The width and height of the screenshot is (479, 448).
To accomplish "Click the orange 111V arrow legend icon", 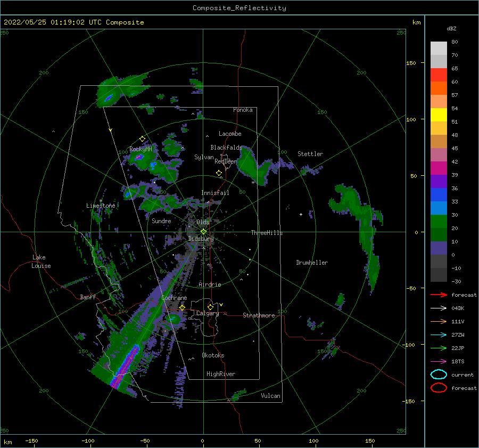I will (x=439, y=321).
